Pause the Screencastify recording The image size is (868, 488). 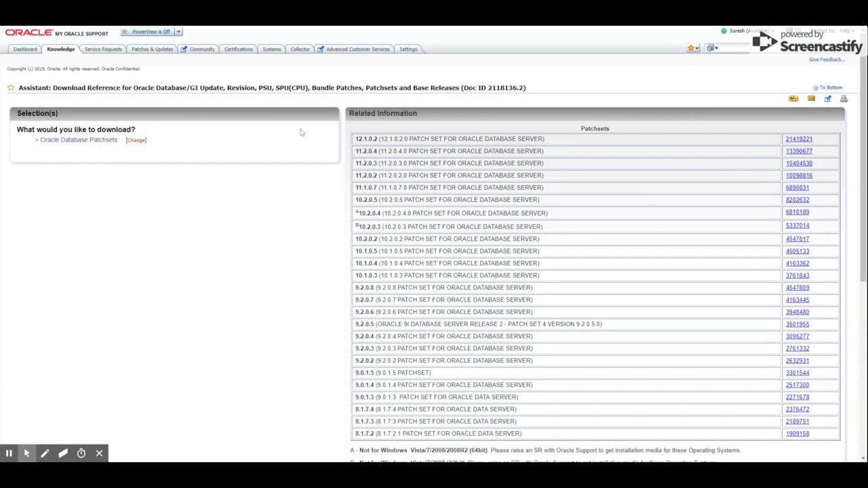9,453
